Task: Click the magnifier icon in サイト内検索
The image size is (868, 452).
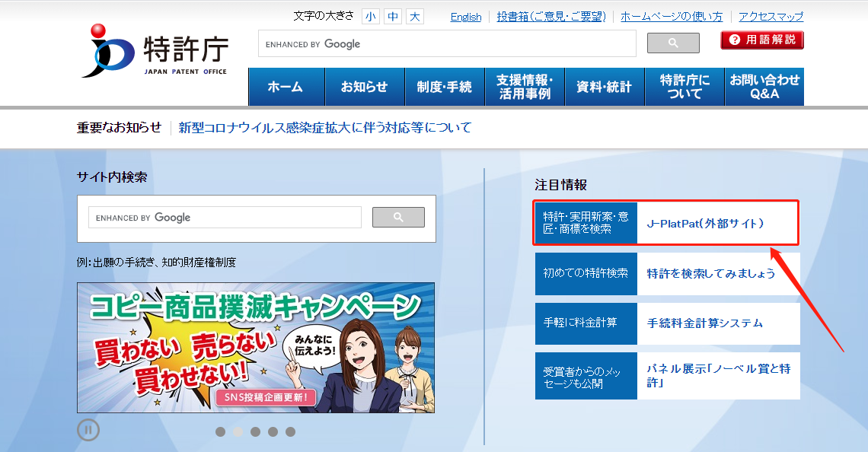Action: pos(397,217)
